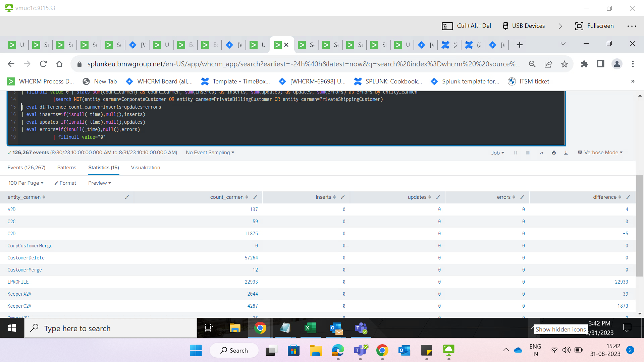The image size is (644, 362).
Task: Bookmark page with the star icon
Action: pyautogui.click(x=565, y=64)
